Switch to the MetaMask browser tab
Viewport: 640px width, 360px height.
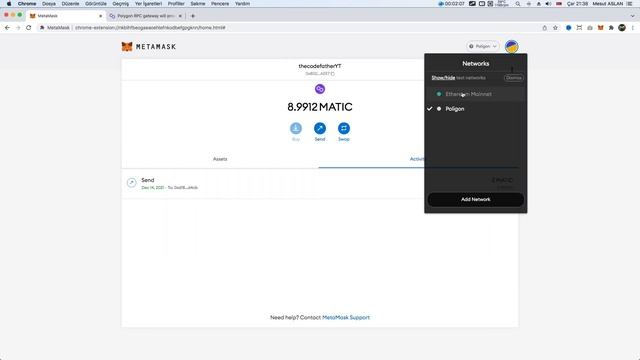click(65, 16)
